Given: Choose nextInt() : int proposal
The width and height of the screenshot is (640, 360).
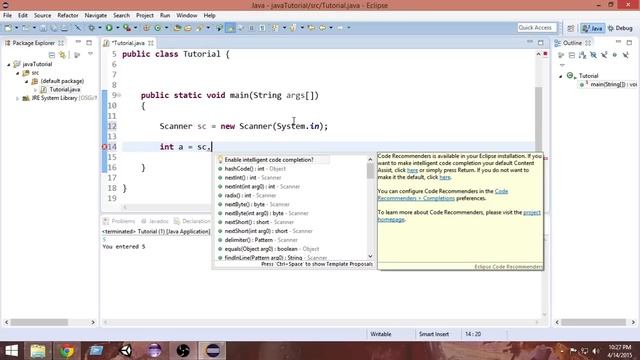Looking at the screenshot, I should (253, 178).
